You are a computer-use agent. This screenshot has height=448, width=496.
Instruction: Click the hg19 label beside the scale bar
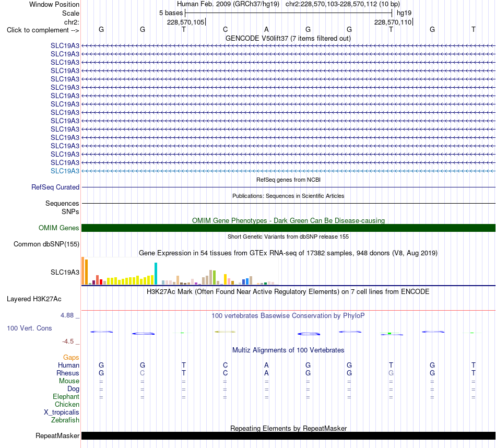[x=404, y=13]
